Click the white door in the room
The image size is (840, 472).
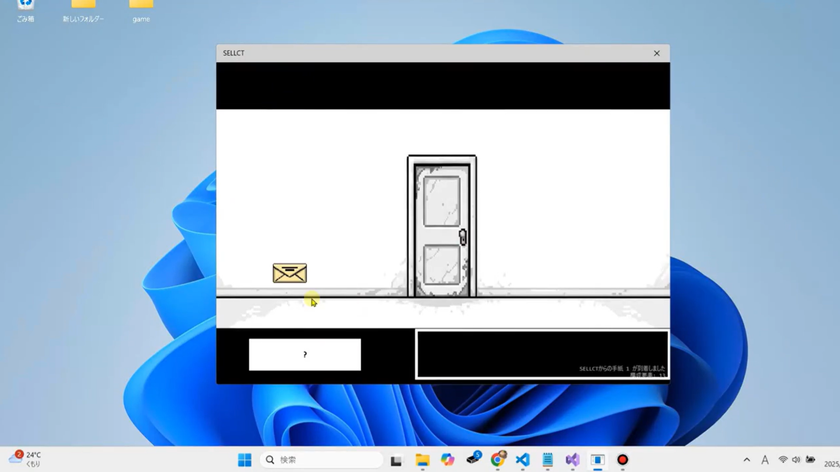[441, 226]
